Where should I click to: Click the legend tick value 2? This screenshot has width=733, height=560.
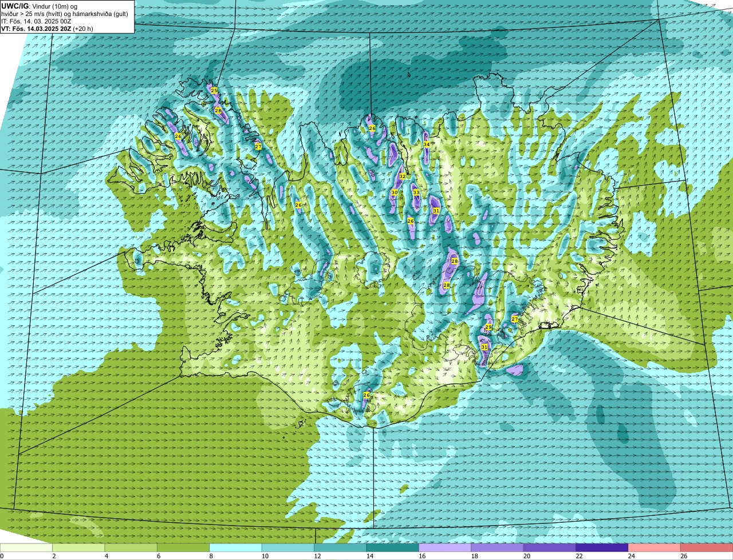click(54, 556)
